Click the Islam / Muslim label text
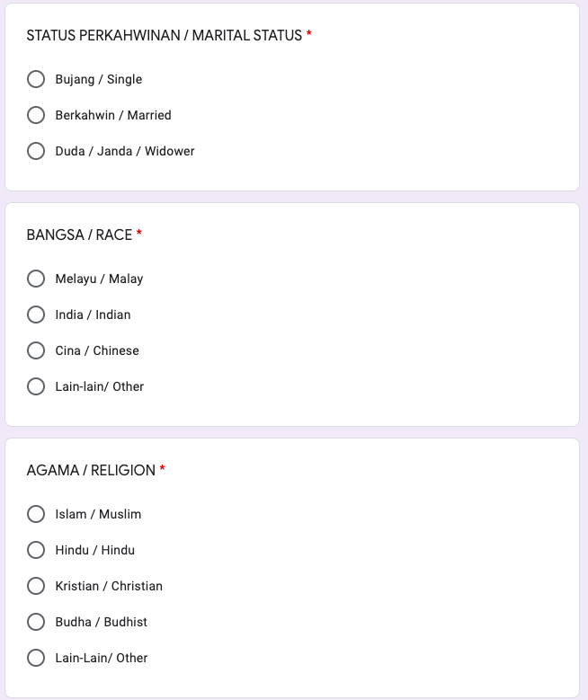Viewport: 588px width, 700px height. click(98, 514)
